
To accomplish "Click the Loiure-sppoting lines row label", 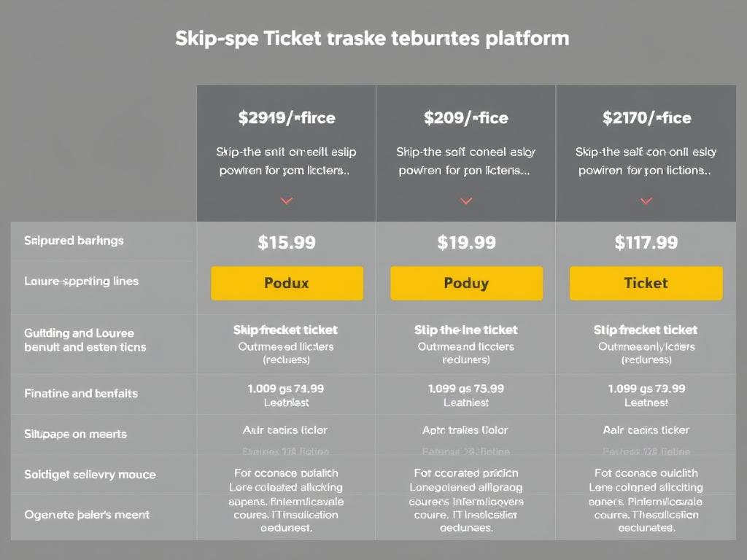I will click(81, 281).
